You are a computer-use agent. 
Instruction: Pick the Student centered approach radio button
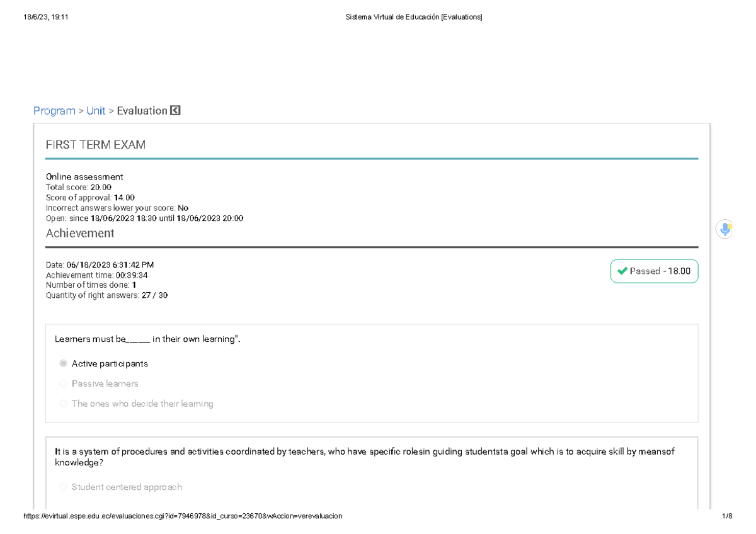(x=63, y=487)
